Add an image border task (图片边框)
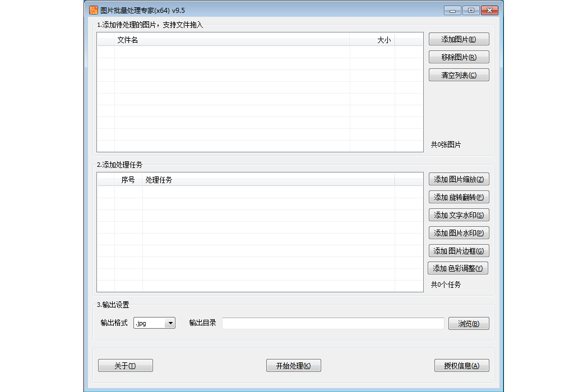 click(459, 251)
